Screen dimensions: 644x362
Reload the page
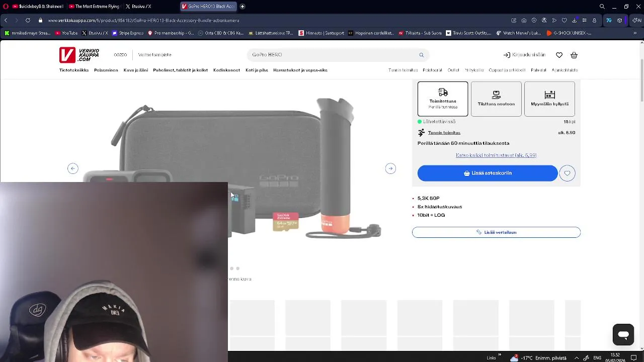pos(28,21)
